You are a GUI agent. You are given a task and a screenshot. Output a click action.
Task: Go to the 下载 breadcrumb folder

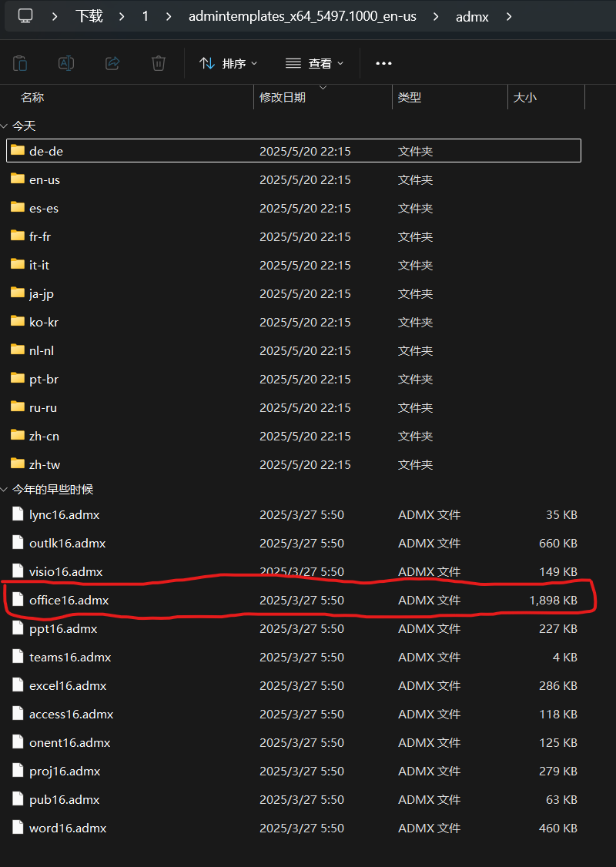click(89, 16)
